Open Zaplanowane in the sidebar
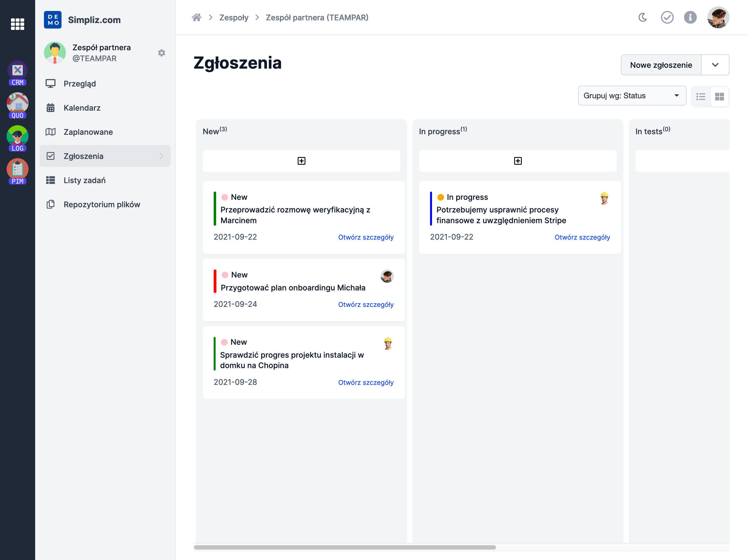Image resolution: width=747 pixels, height=560 pixels. pos(105,132)
